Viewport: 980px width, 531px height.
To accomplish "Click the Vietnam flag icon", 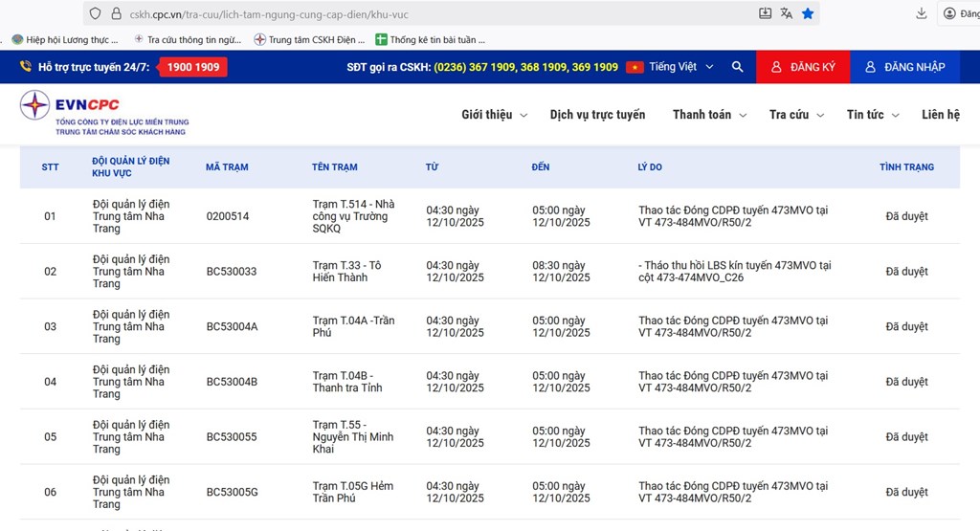I will click(635, 67).
